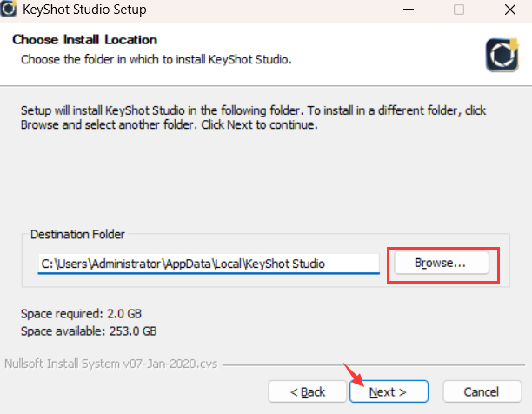The height and width of the screenshot is (414, 532).
Task: Click the "Choose the folder in which" subtitle
Action: [x=155, y=59]
